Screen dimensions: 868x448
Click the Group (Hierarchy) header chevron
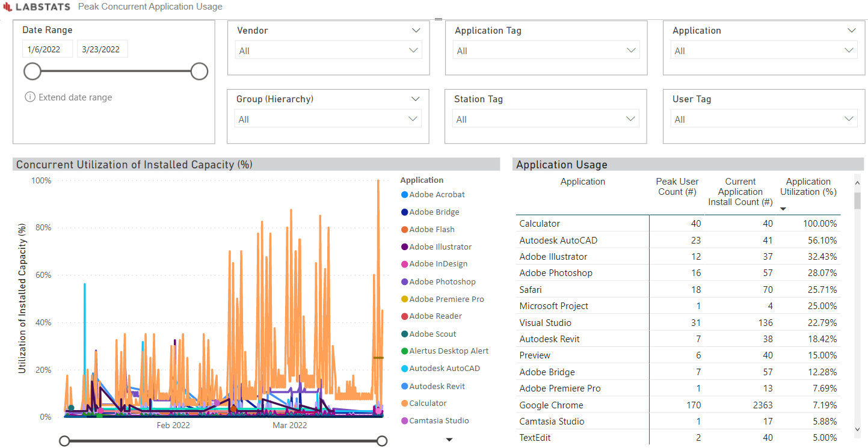(x=416, y=99)
